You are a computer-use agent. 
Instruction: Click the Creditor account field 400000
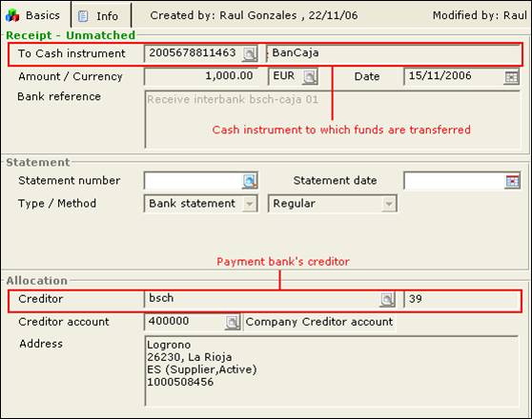pyautogui.click(x=185, y=322)
